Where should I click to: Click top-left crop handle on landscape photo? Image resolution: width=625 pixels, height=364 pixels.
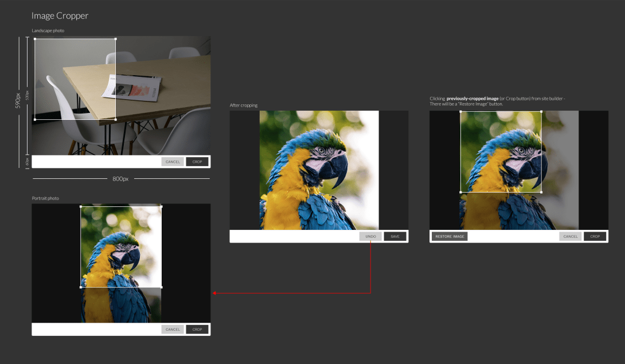[x=35, y=39]
